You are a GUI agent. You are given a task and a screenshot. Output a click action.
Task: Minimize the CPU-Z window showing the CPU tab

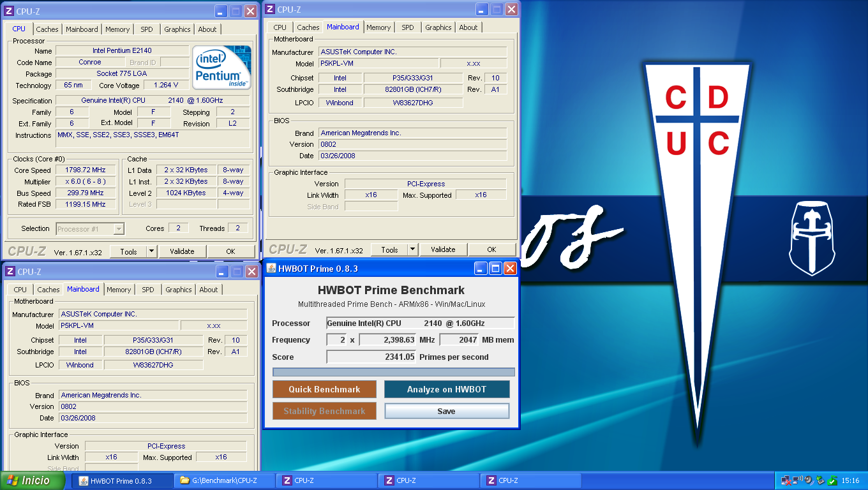(x=221, y=11)
